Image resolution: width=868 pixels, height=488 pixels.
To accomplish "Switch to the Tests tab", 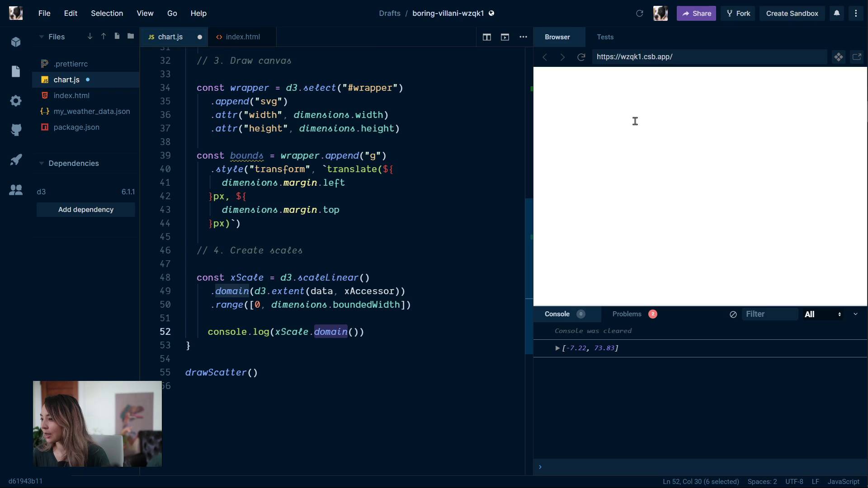I will pos(605,37).
